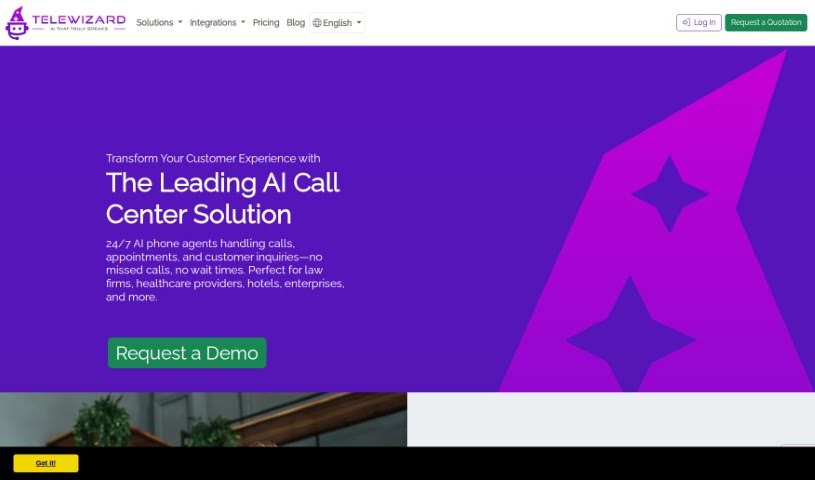Click the green Request a Demo button
Viewport: 815px width, 480px height.
(187, 353)
